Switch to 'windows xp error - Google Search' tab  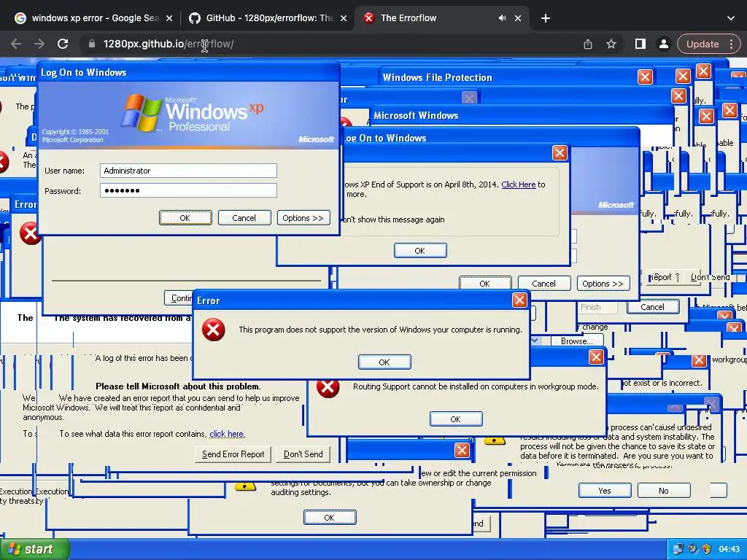tap(95, 18)
